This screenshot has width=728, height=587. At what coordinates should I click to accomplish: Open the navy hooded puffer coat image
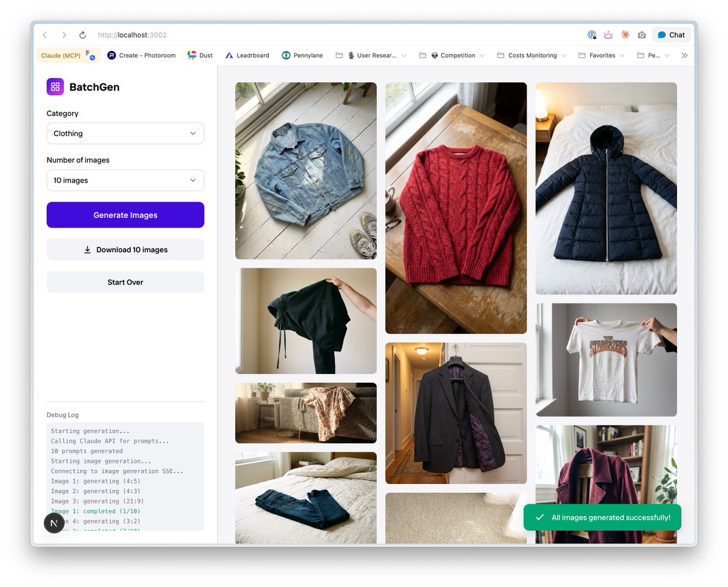pyautogui.click(x=606, y=189)
